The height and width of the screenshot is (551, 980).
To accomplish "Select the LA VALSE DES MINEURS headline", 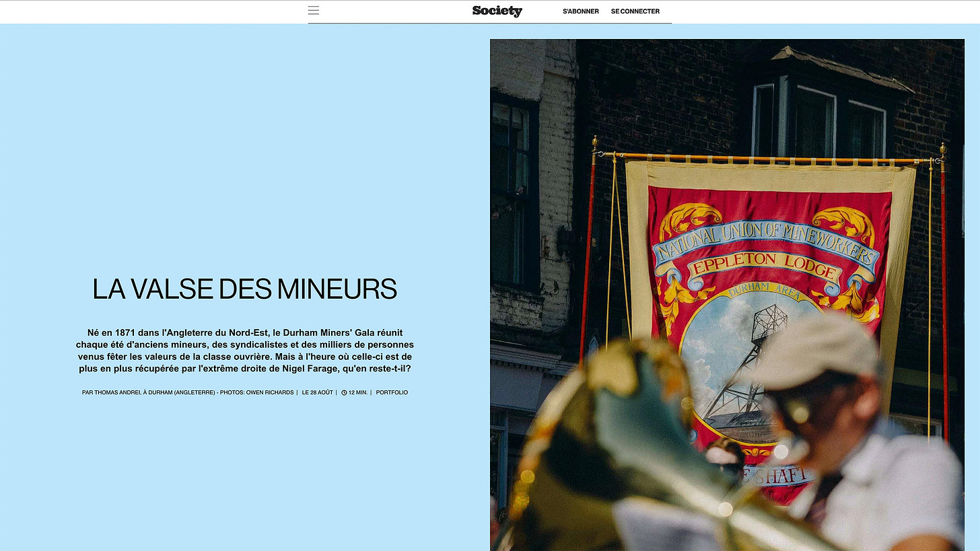I will (x=245, y=289).
